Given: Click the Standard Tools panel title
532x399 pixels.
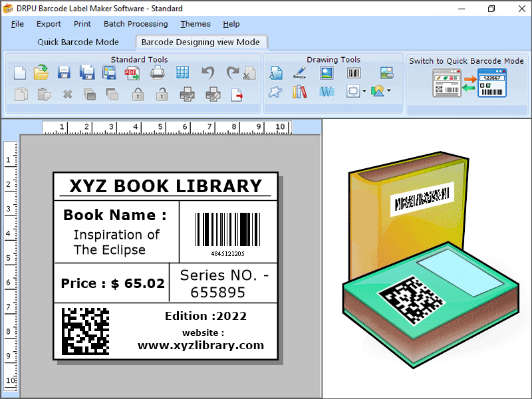Looking at the screenshot, I should (139, 60).
